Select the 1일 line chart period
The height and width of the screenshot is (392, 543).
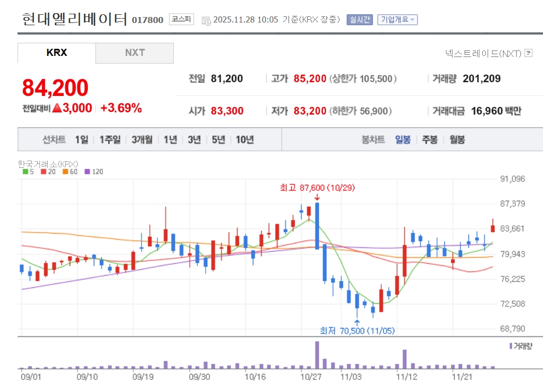click(82, 140)
